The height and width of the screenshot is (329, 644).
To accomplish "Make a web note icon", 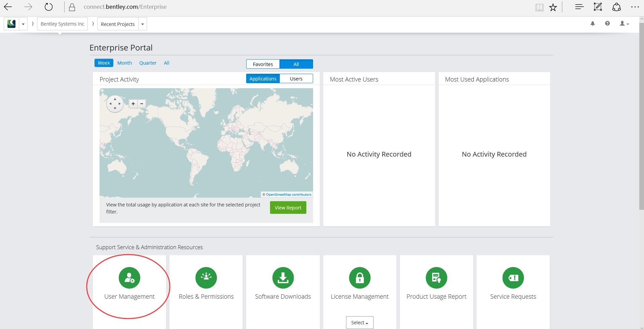I will [598, 7].
